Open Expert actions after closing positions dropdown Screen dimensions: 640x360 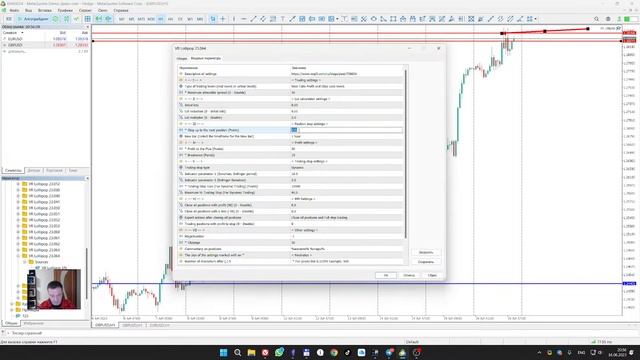tap(346, 218)
